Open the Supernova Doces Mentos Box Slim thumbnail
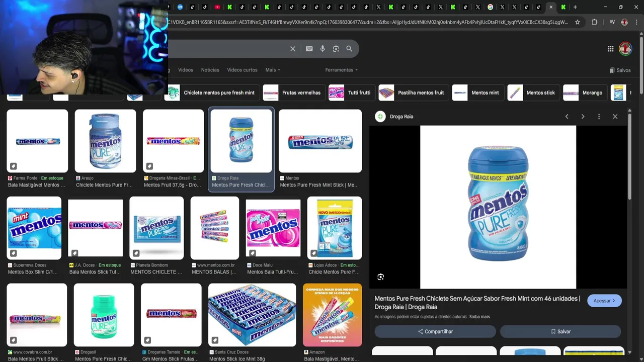Viewport: 644px width, 362px height. click(x=34, y=228)
